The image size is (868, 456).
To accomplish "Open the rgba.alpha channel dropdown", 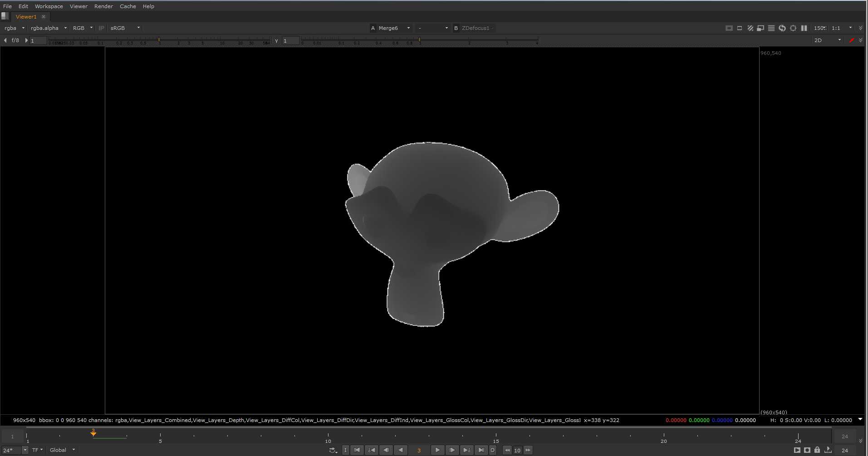I will coord(48,28).
